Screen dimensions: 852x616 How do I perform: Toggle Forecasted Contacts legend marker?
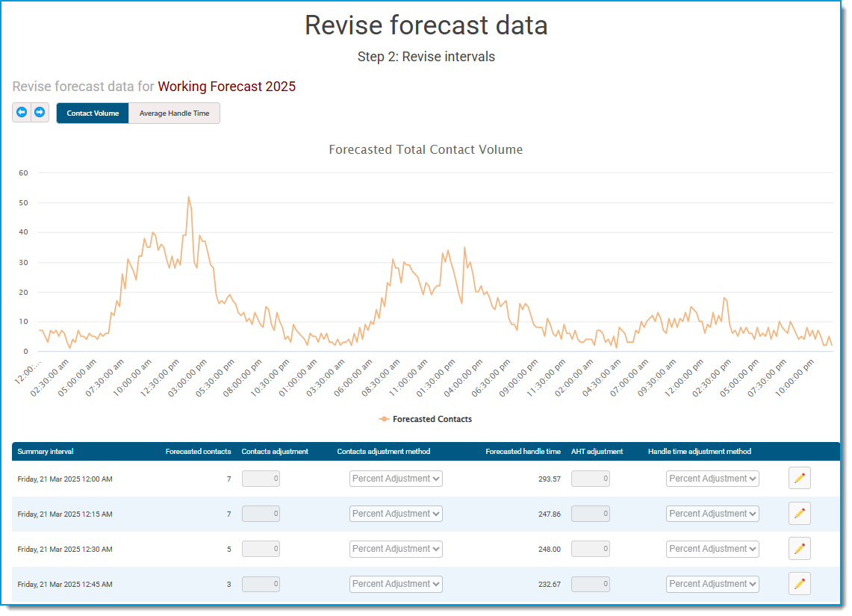tap(384, 420)
